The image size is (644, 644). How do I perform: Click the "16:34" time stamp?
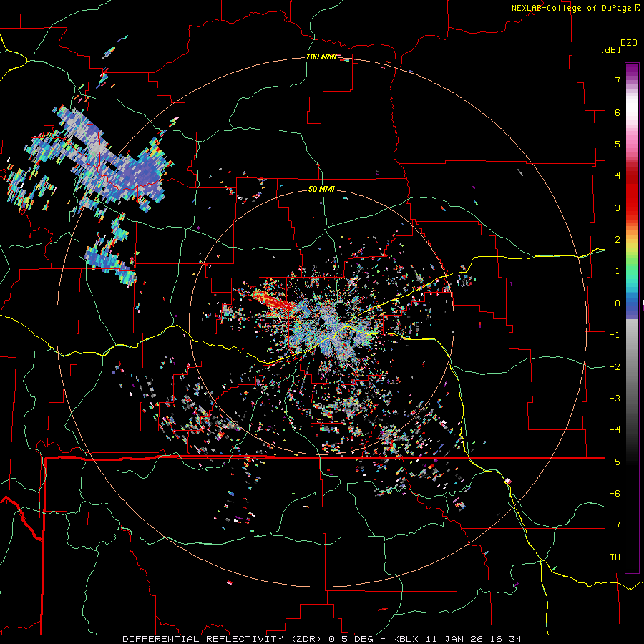[x=504, y=639]
